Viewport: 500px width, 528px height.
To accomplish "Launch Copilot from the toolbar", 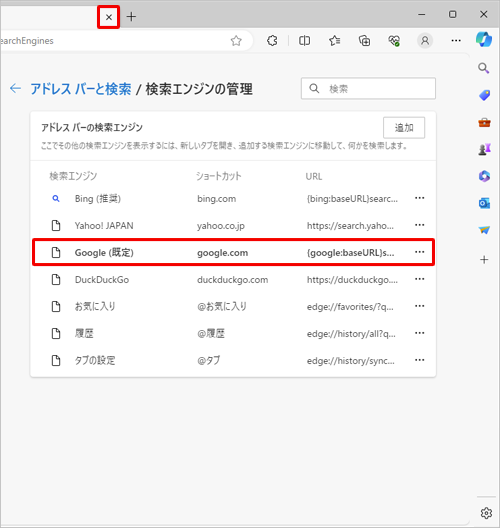I will pyautogui.click(x=484, y=39).
